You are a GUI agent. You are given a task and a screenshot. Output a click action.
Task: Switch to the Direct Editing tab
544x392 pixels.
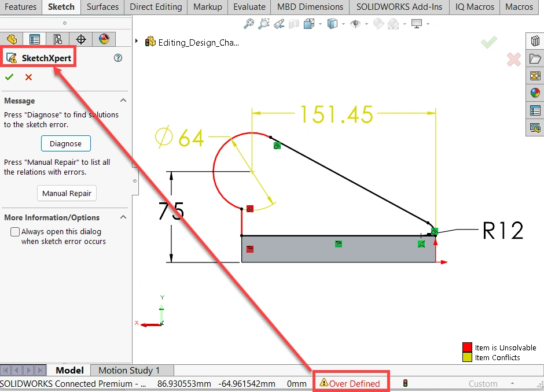click(x=156, y=6)
